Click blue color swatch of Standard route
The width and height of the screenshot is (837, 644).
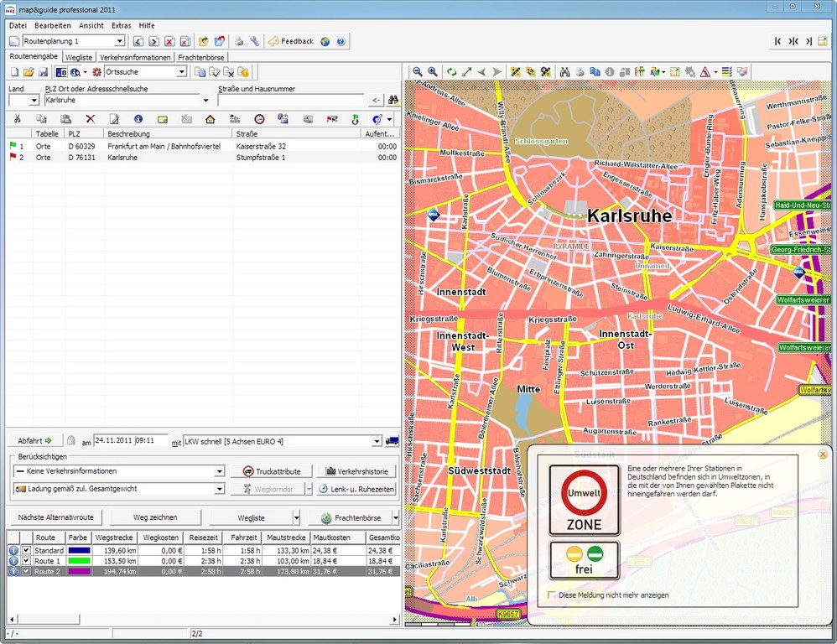(79, 550)
